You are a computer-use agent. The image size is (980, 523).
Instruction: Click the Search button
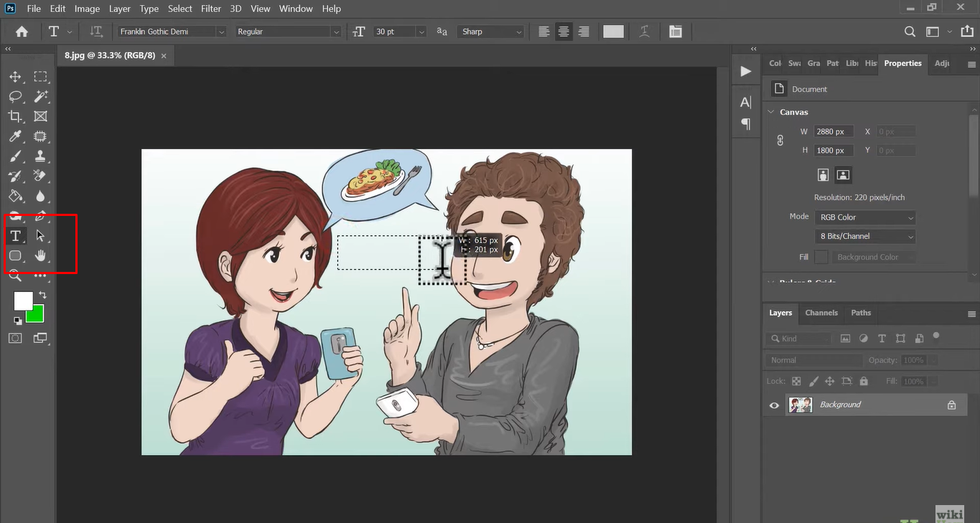909,32
